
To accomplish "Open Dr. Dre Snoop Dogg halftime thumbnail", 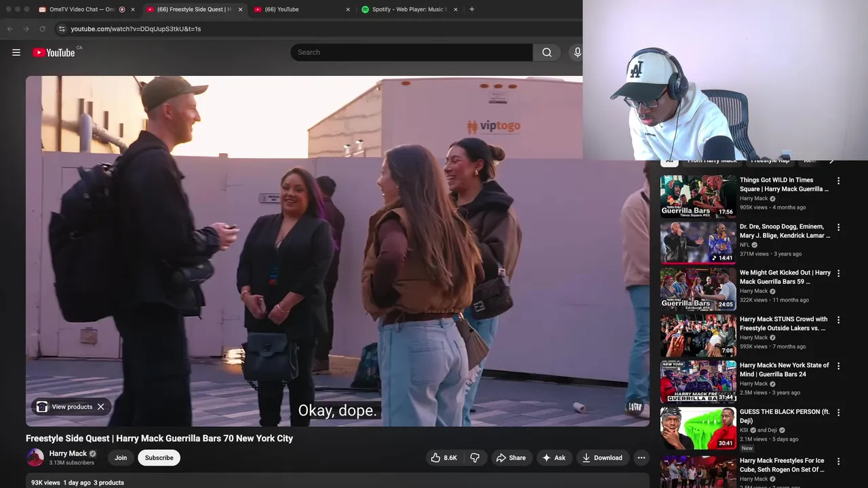I will pos(698,243).
